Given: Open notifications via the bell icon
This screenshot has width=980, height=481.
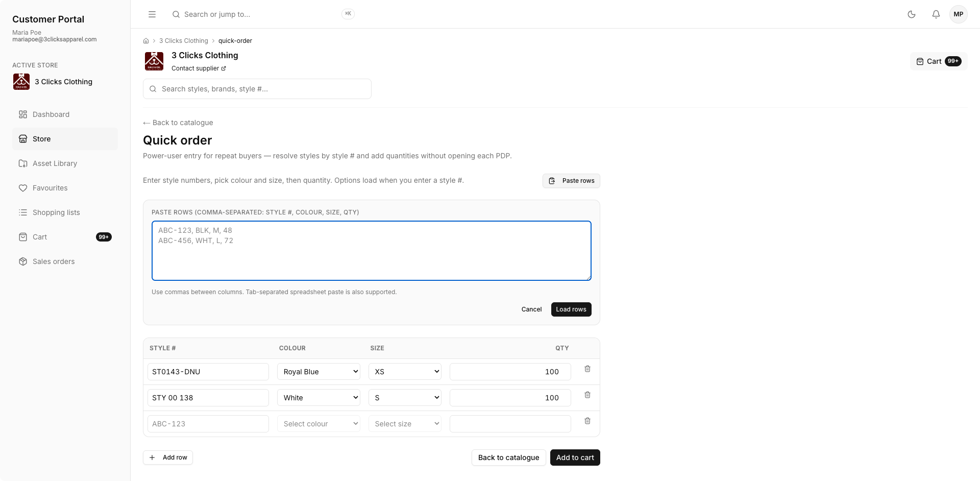Looking at the screenshot, I should (936, 14).
